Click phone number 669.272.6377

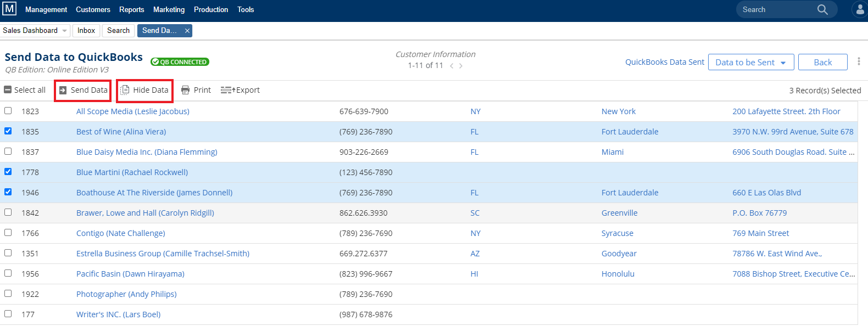[x=364, y=254]
